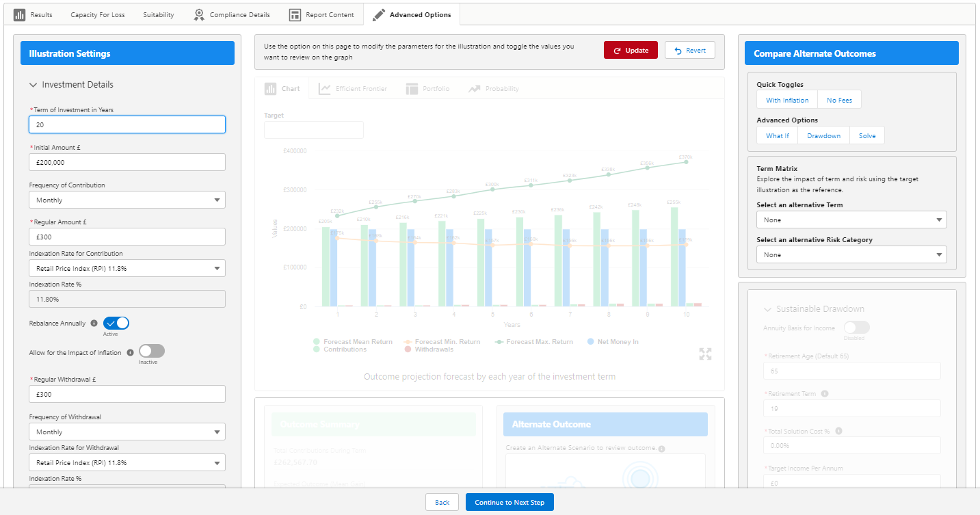Click Continue to Next Step
The width and height of the screenshot is (980, 515).
pyautogui.click(x=509, y=502)
